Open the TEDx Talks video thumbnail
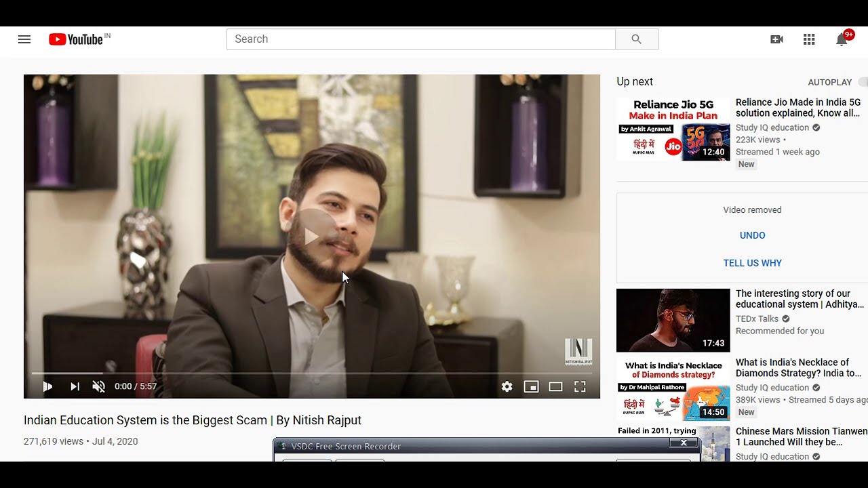The image size is (868, 488). tap(673, 320)
